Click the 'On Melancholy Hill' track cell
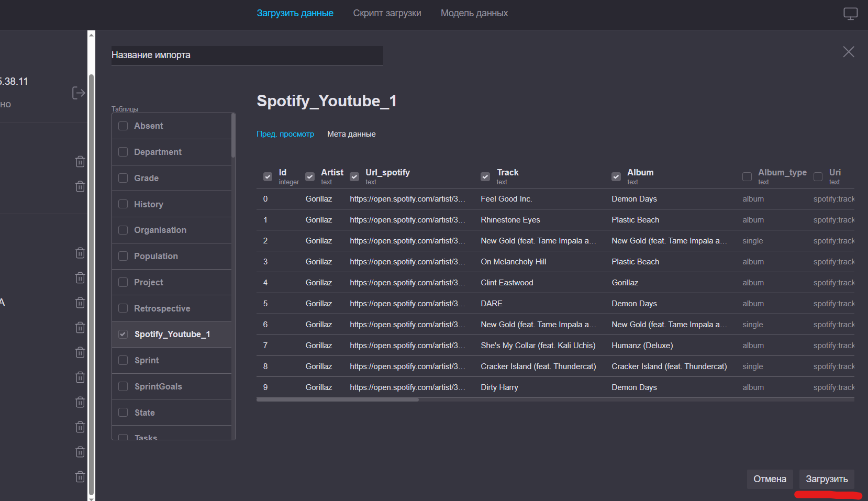 514,262
